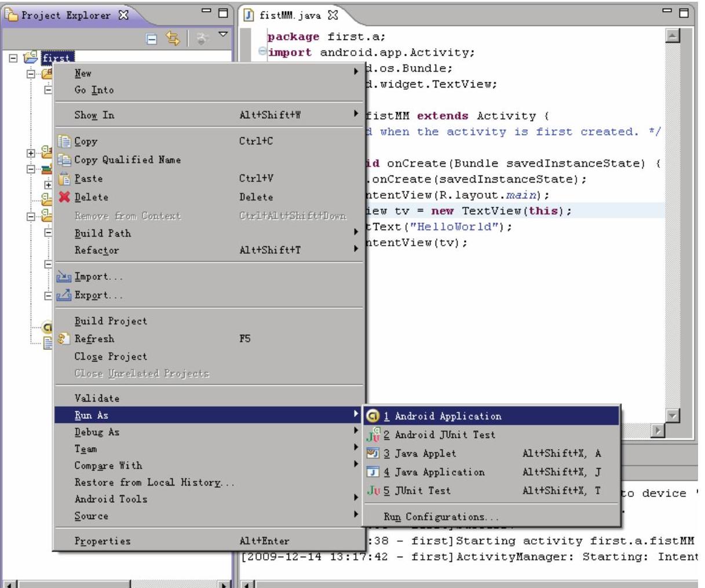Collapse the import block fold marker
The image size is (705, 588).
coord(262,53)
